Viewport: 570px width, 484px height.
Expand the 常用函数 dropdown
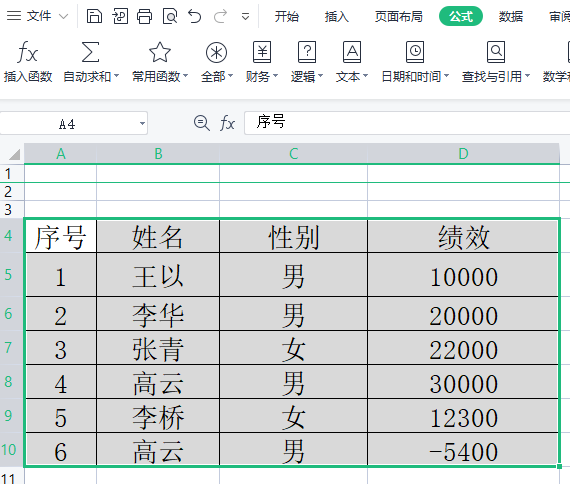(185, 76)
